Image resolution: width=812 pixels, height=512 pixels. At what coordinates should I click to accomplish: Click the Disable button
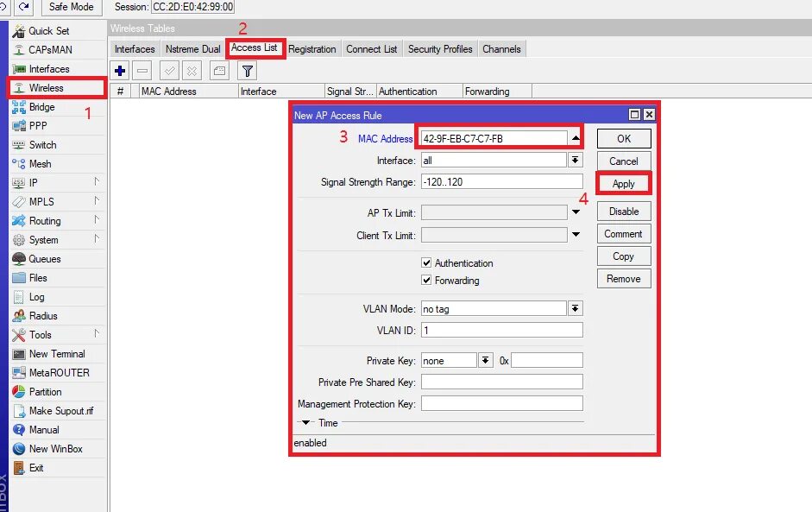[x=624, y=212]
